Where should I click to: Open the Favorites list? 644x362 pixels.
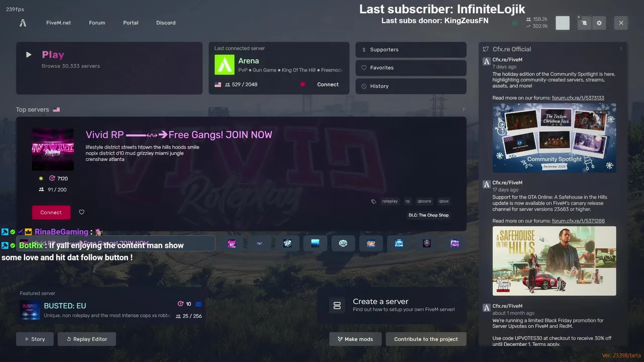pos(411,68)
